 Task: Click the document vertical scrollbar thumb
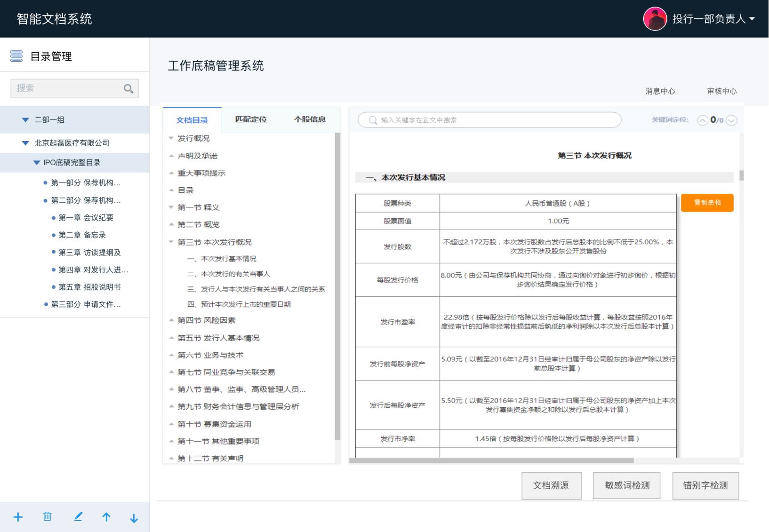742,175
